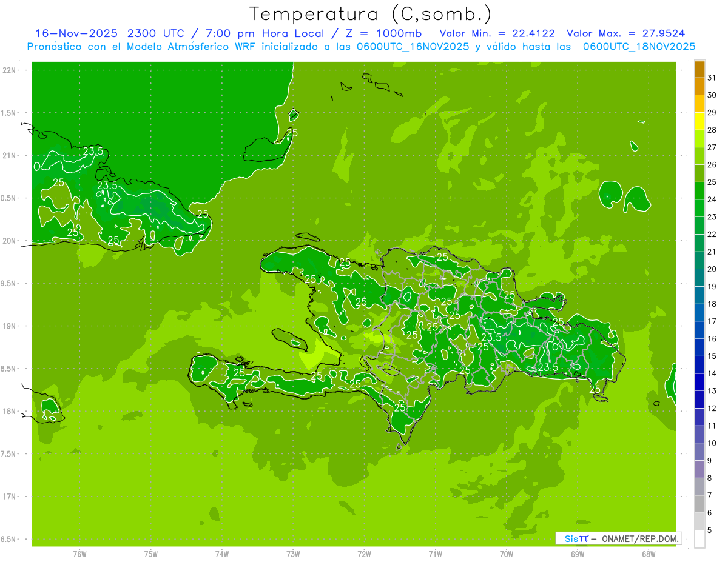Click the "11" legend value
The image size is (728, 562).
(x=712, y=426)
